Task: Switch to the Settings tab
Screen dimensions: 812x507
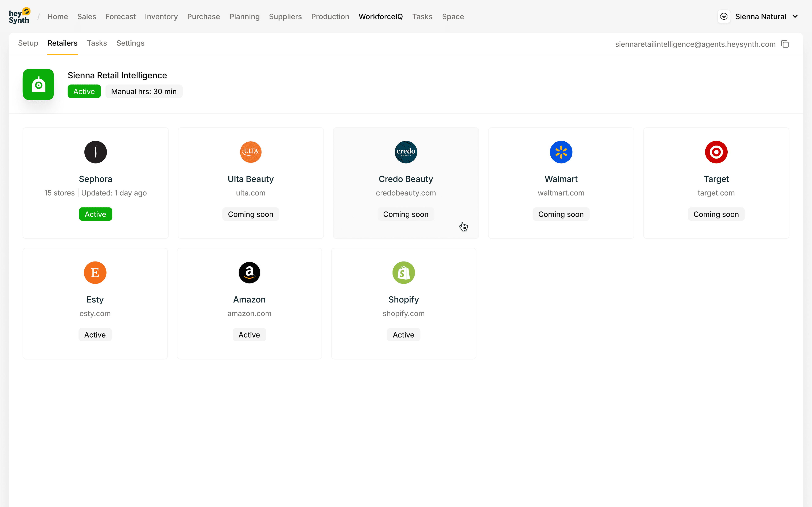Action: tap(130, 43)
